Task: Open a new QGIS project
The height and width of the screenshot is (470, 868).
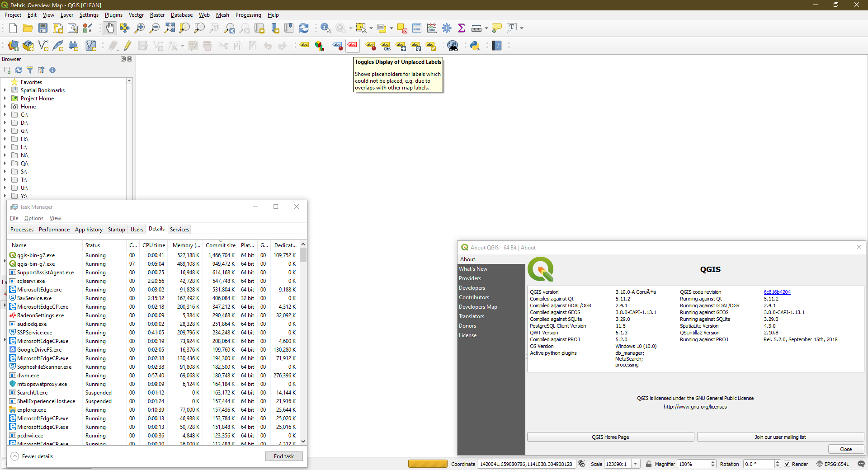Action: 13,28
